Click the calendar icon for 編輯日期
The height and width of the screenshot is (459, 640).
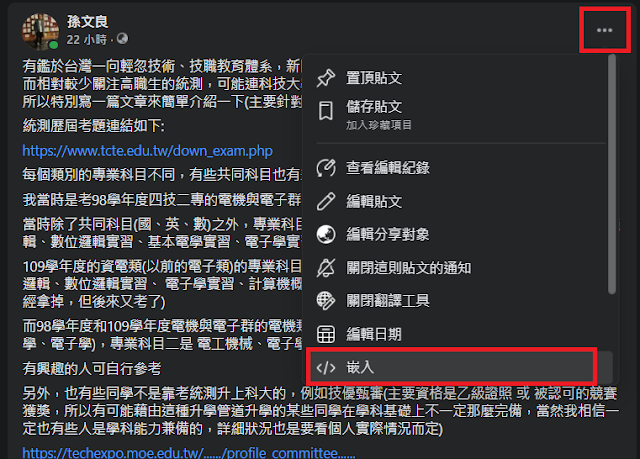click(326, 334)
